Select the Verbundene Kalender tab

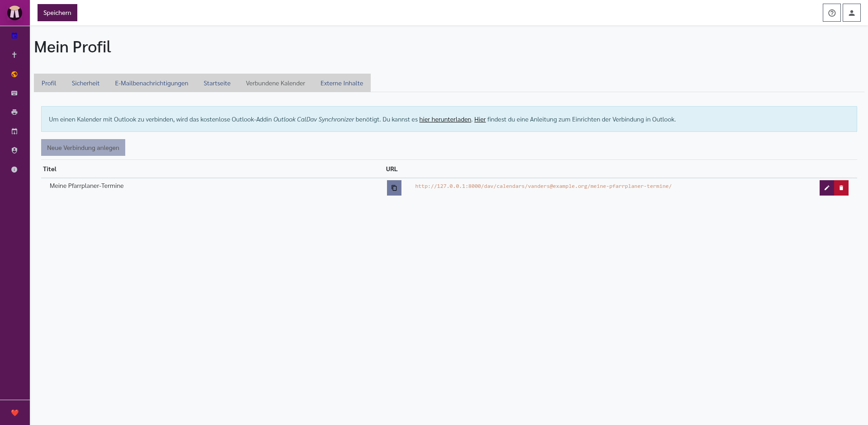(x=275, y=83)
